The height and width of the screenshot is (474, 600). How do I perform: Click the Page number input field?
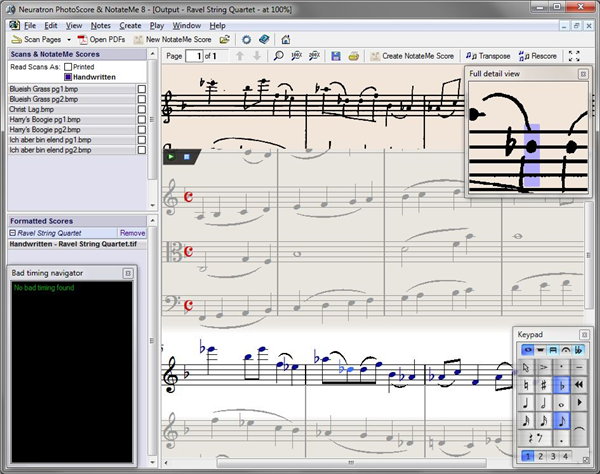coord(197,56)
